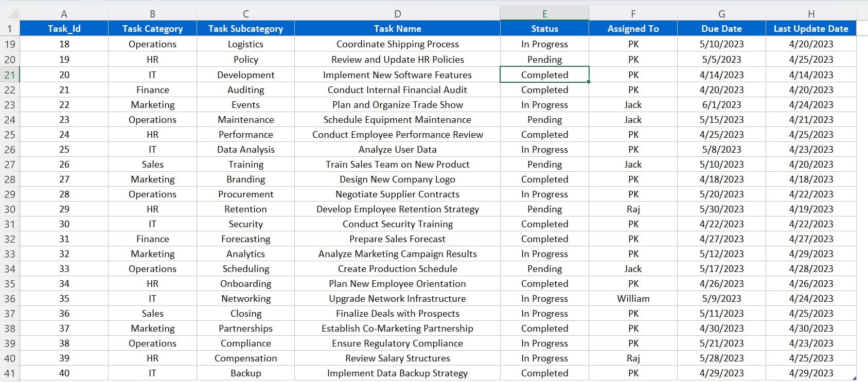Image resolution: width=868 pixels, height=382 pixels.
Task: Click the Forecasting subcategory cell
Action: click(x=245, y=239)
